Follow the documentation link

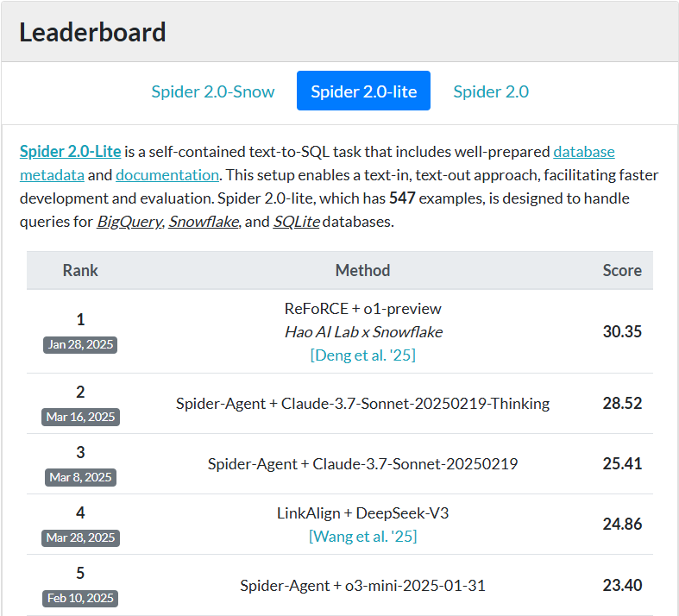click(x=167, y=175)
